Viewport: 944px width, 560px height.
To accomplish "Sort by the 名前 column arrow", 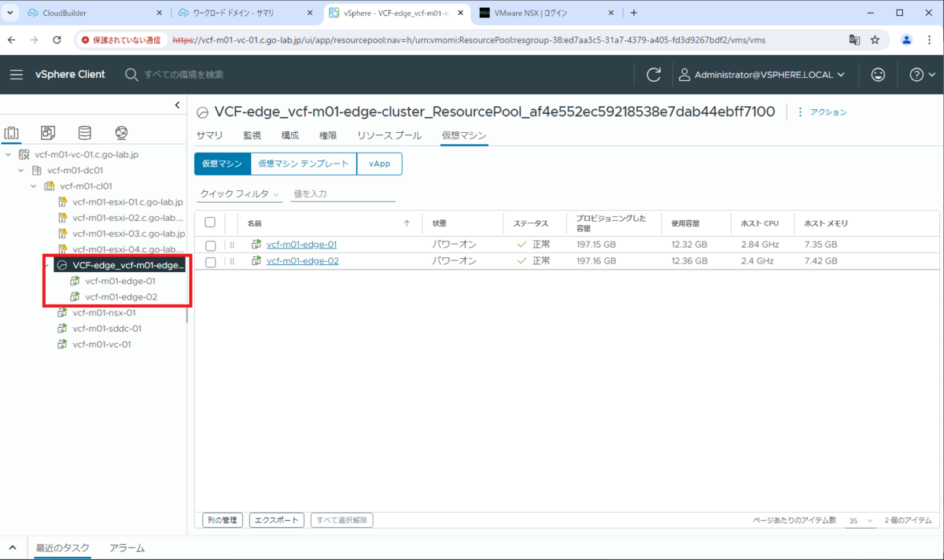I will (x=407, y=223).
